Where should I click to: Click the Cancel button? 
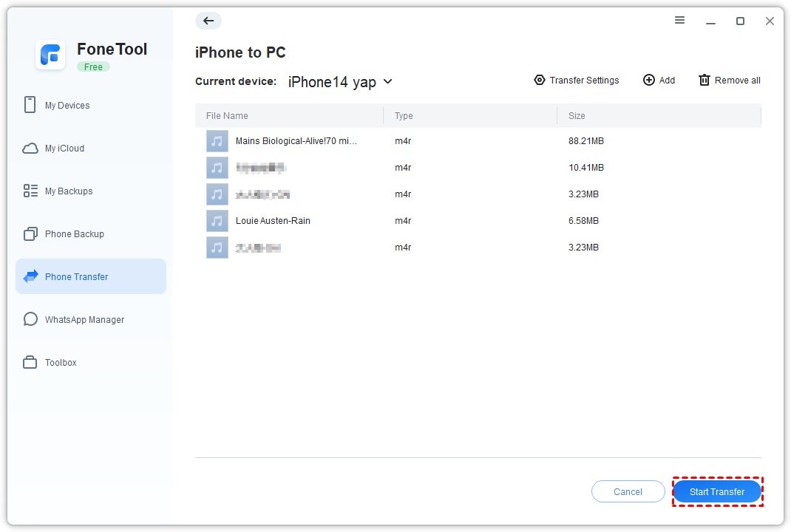[628, 491]
